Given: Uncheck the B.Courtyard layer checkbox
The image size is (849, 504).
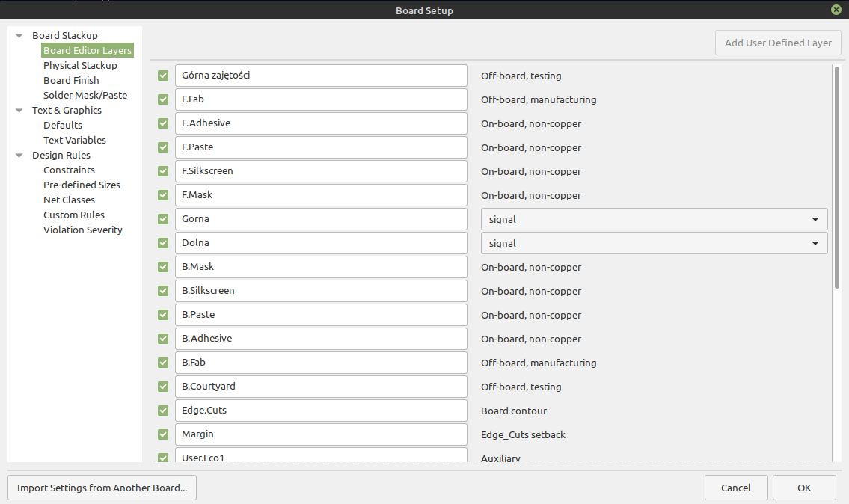Looking at the screenshot, I should click(x=163, y=387).
